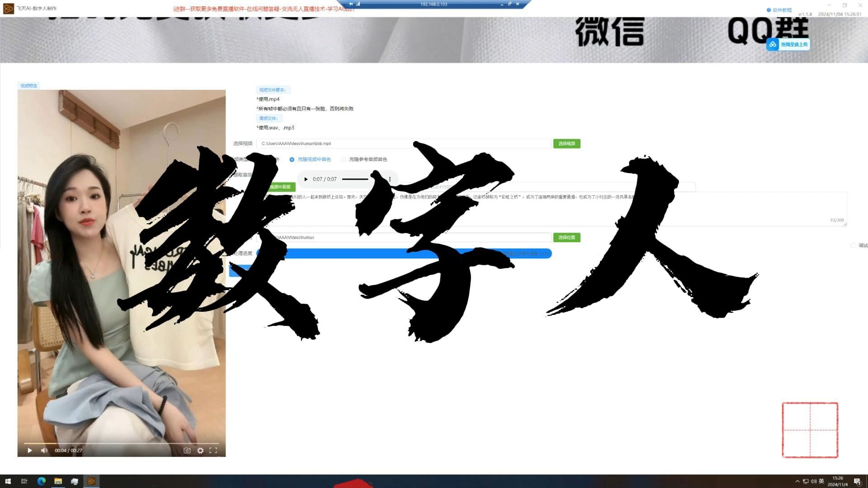
Task: Click the green 选择位置 button
Action: (566, 238)
